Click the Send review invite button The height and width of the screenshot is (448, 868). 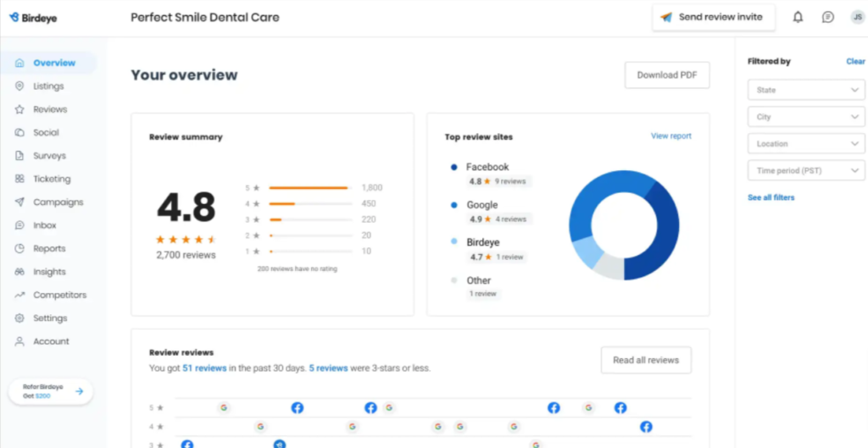click(713, 17)
